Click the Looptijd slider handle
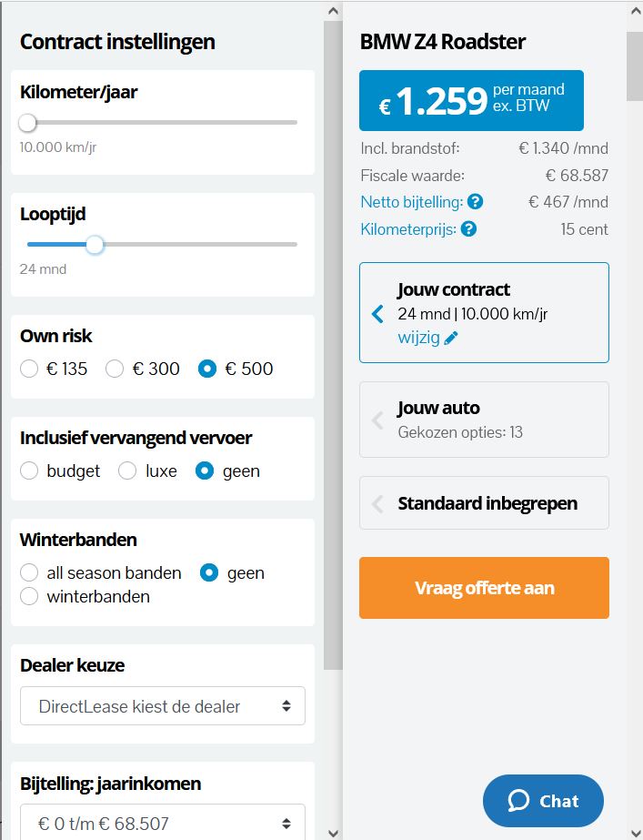 (95, 244)
